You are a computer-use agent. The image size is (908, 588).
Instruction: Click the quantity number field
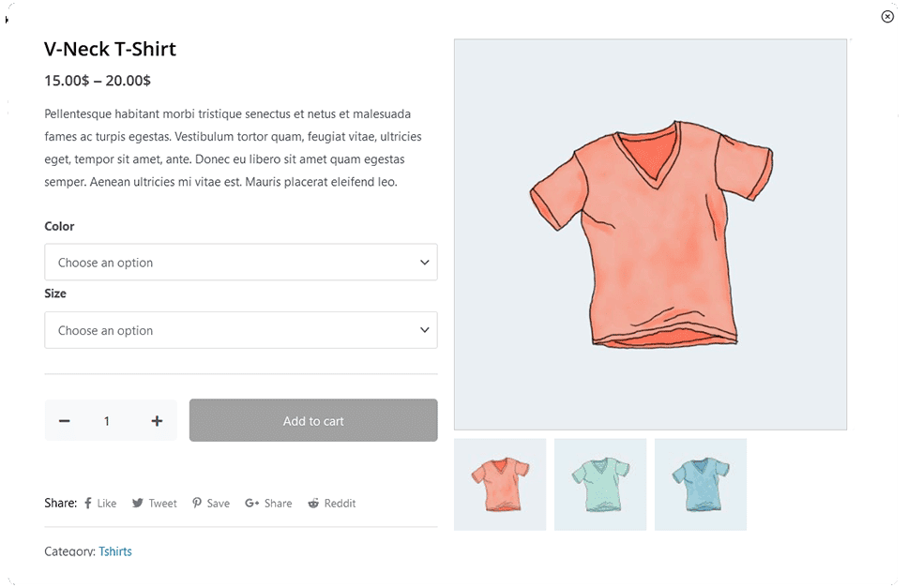(107, 421)
